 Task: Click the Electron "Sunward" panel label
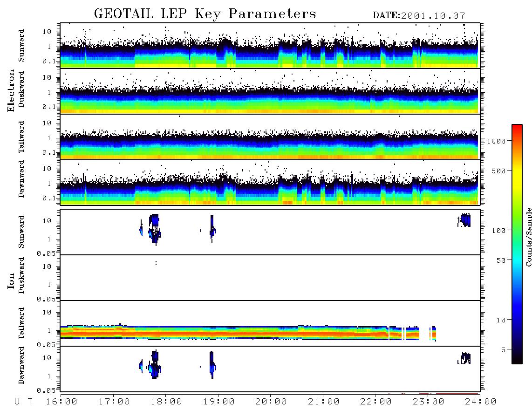click(21, 46)
